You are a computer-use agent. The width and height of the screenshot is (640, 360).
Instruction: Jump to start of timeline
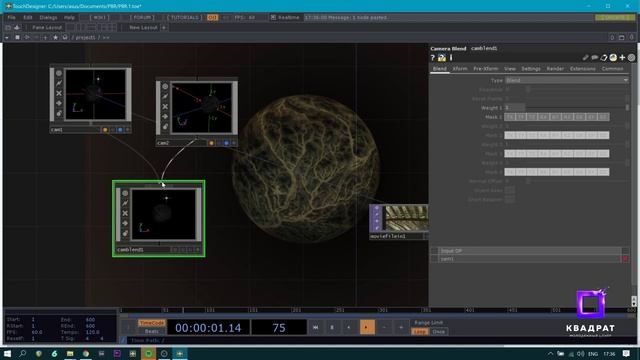point(316,327)
